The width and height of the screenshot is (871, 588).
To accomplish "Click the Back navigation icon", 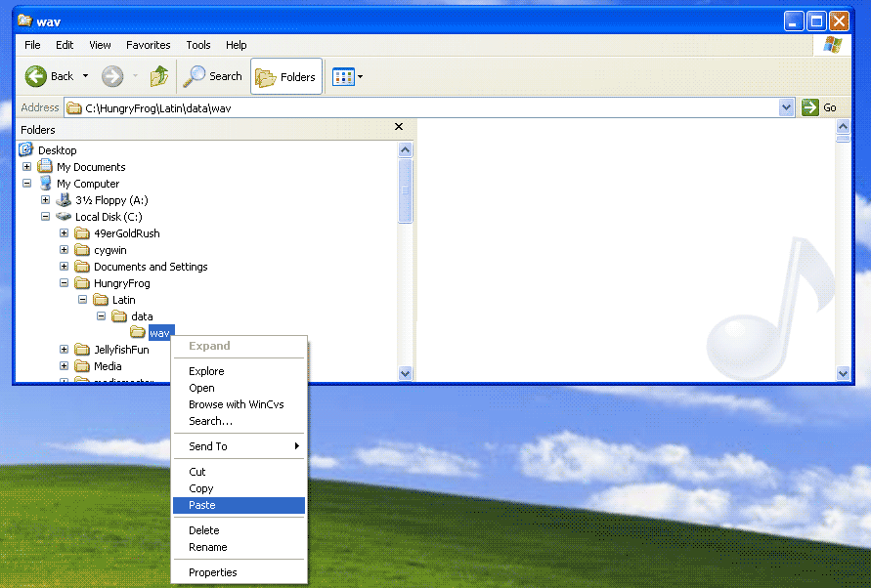I will tap(36, 75).
